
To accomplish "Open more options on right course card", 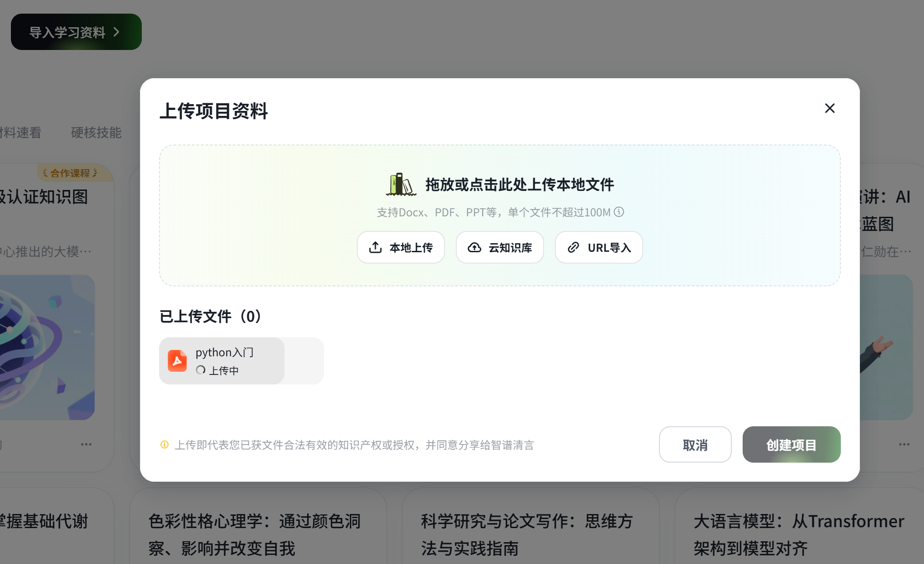I will pyautogui.click(x=904, y=444).
